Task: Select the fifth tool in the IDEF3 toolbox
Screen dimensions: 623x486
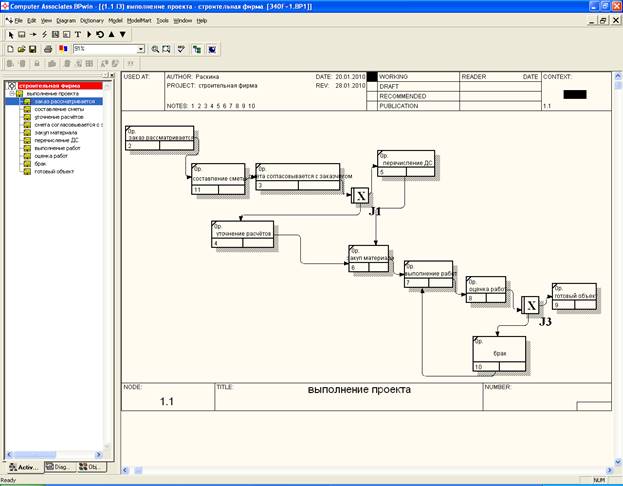Action: tap(55, 35)
